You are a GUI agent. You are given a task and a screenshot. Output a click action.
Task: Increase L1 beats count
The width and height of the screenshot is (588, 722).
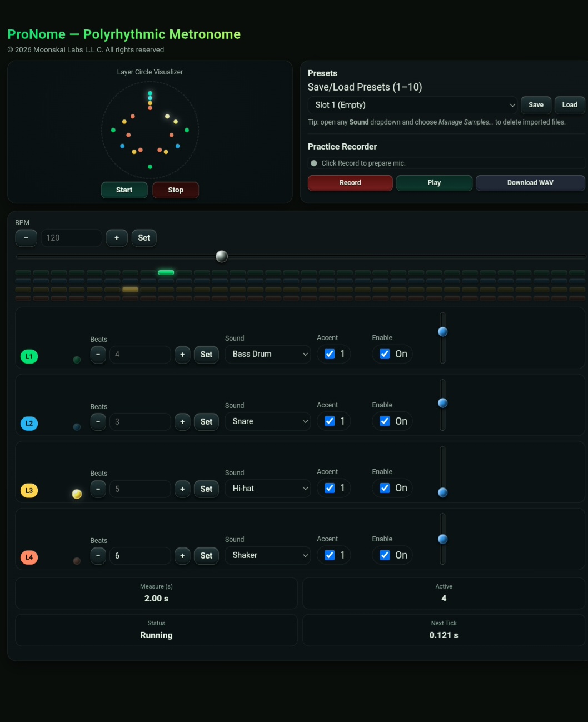click(x=182, y=355)
